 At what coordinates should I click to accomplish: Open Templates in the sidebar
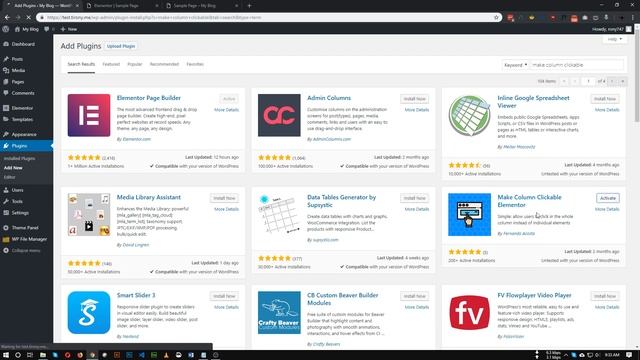coord(22,120)
